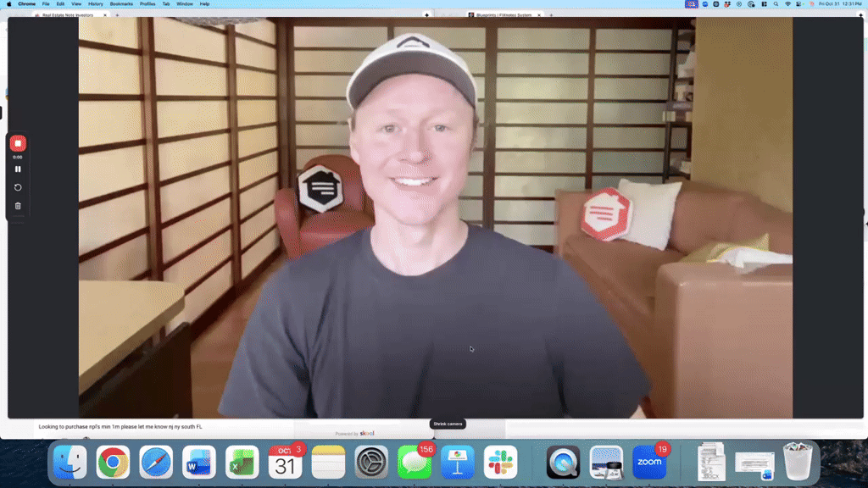Viewport: 868px width, 488px height.
Task: Open Preview app from the Dock
Action: [x=606, y=462]
